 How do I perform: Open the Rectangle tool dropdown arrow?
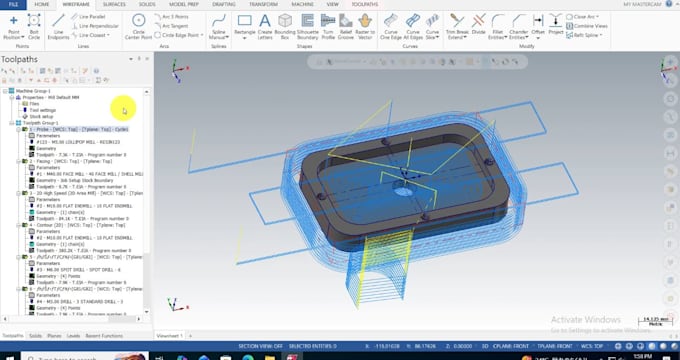coord(244,38)
